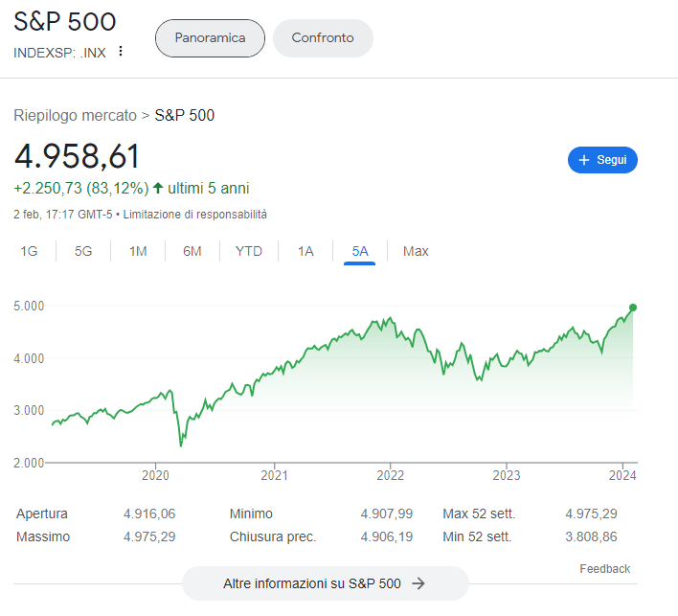Click the green up arrow near ultimi 5 anni
This screenshot has height=616, width=678.
tap(158, 188)
